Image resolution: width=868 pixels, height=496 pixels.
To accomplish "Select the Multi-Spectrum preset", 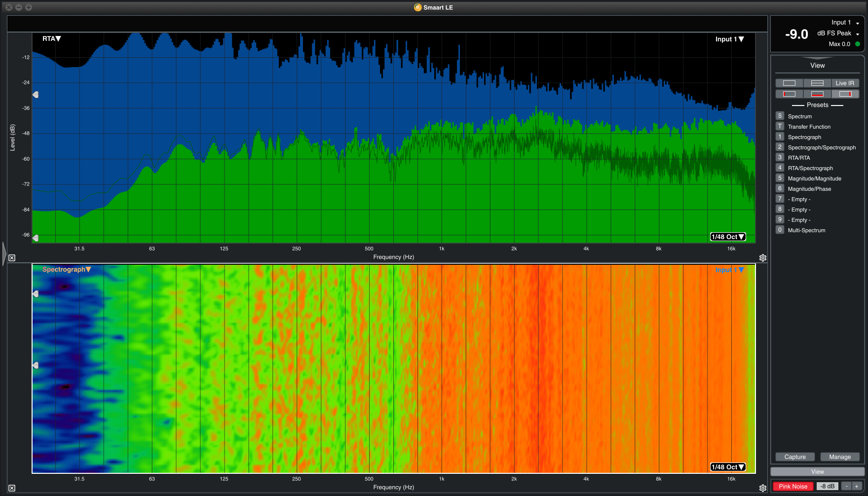I will (x=806, y=230).
